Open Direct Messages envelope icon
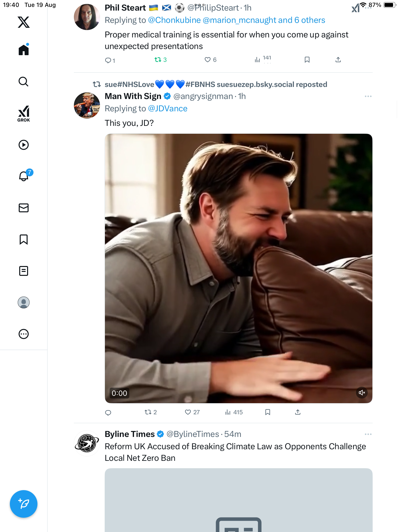The height and width of the screenshot is (532, 399). (24, 208)
